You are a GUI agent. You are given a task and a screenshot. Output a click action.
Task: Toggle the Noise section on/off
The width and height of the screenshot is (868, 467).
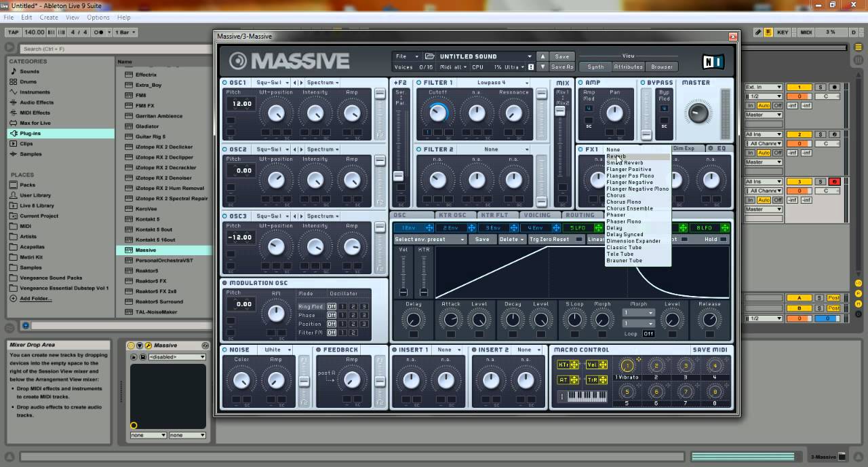(225, 350)
